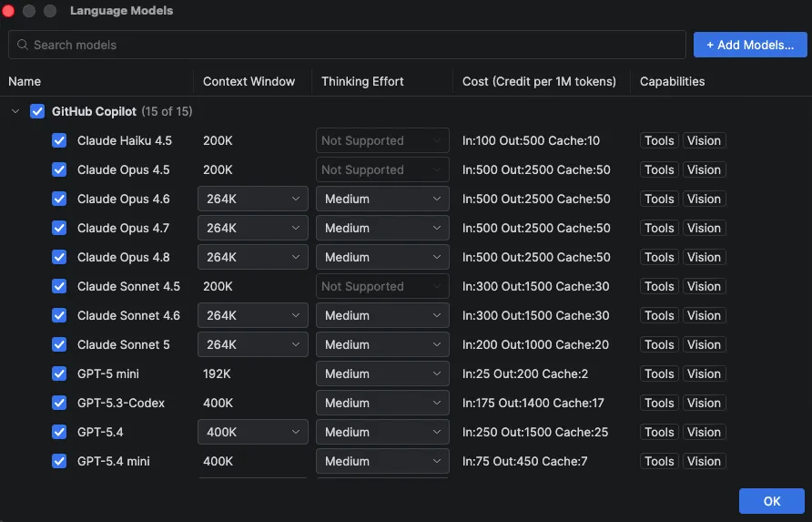
Task: Click Tools tag for Claude Opus 4.7
Action: coord(659,228)
